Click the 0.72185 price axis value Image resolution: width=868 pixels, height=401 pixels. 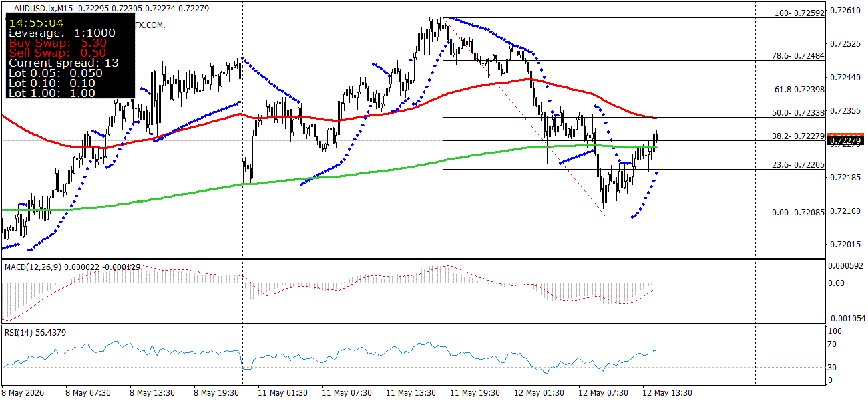[x=845, y=178]
